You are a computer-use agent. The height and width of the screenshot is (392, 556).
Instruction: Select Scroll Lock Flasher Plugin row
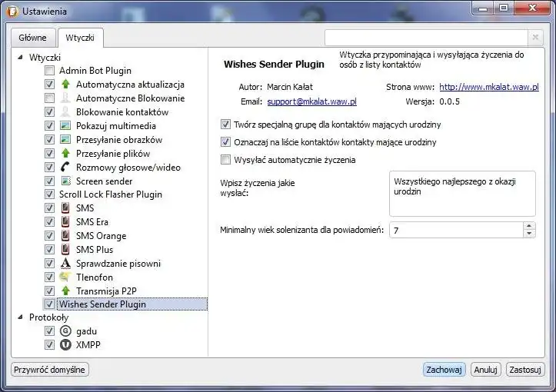click(110, 194)
